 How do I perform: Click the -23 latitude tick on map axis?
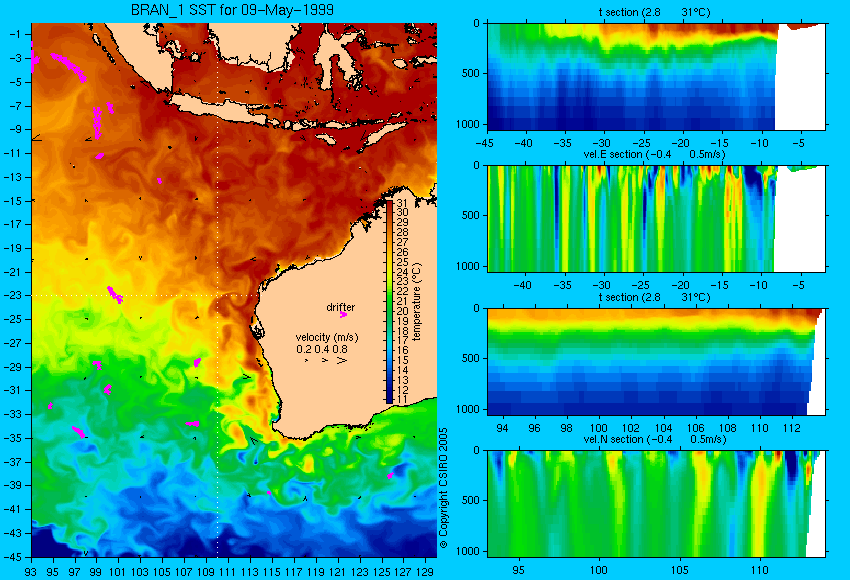tap(15, 295)
